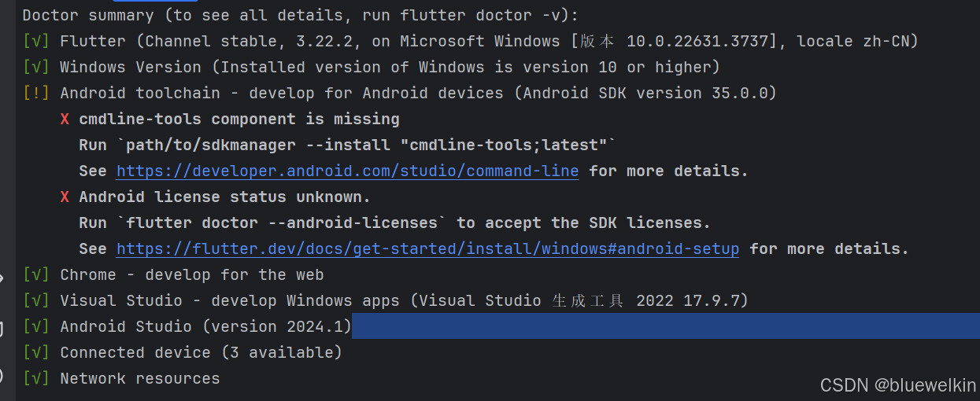The height and width of the screenshot is (401, 980).
Task: Click the cmdline-tools component is missing error
Action: point(239,119)
